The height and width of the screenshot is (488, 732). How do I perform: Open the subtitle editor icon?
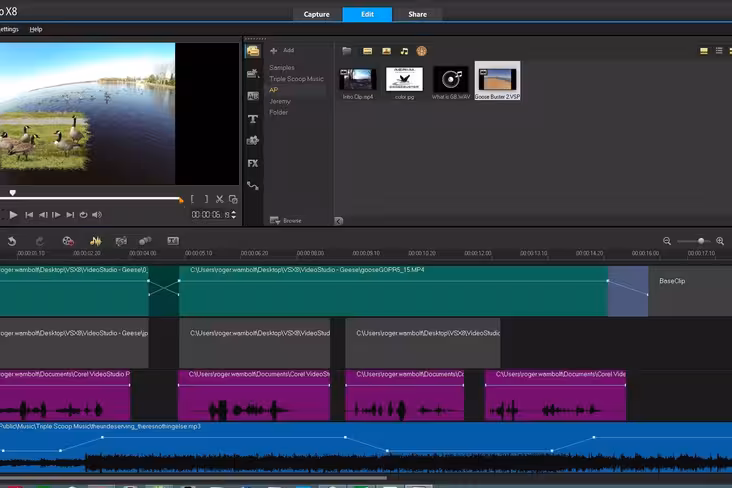(x=173, y=241)
